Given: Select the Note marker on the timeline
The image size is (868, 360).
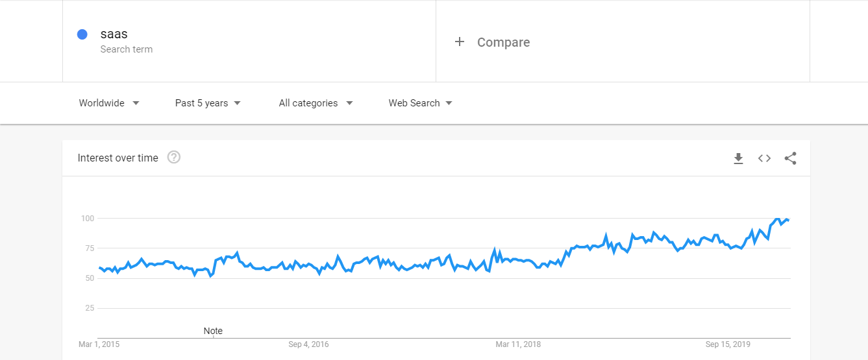Looking at the screenshot, I should click(213, 331).
